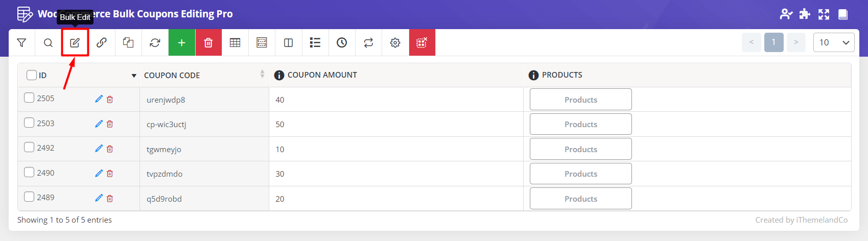868x241 pixels.
Task: Click the Bulk Edit pencil icon
Action: [75, 43]
